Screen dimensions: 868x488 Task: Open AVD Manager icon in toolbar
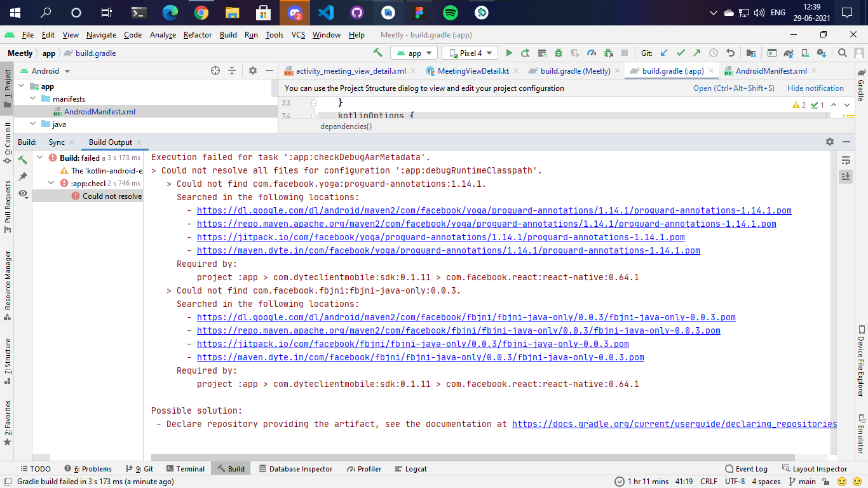tap(804, 53)
